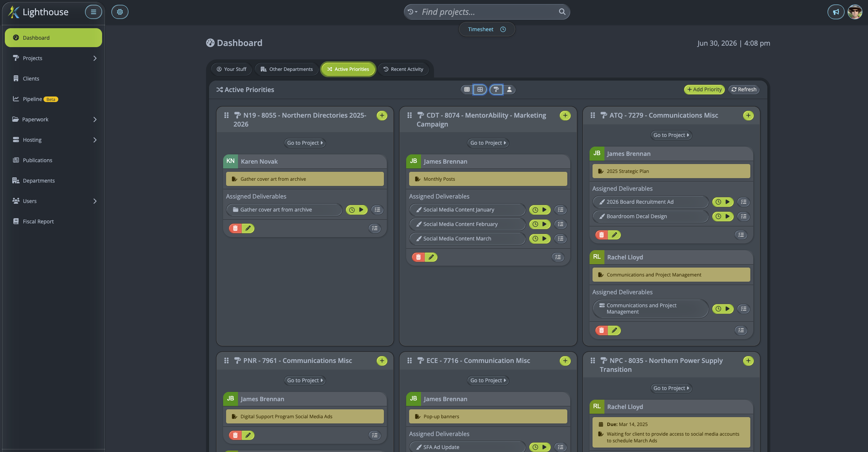Select the Active Priorities tab

[x=348, y=69]
